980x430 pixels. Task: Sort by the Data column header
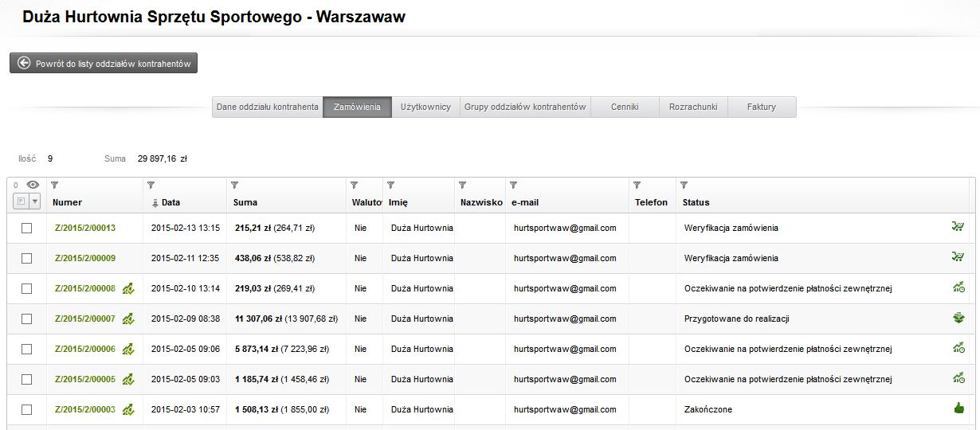point(171,202)
